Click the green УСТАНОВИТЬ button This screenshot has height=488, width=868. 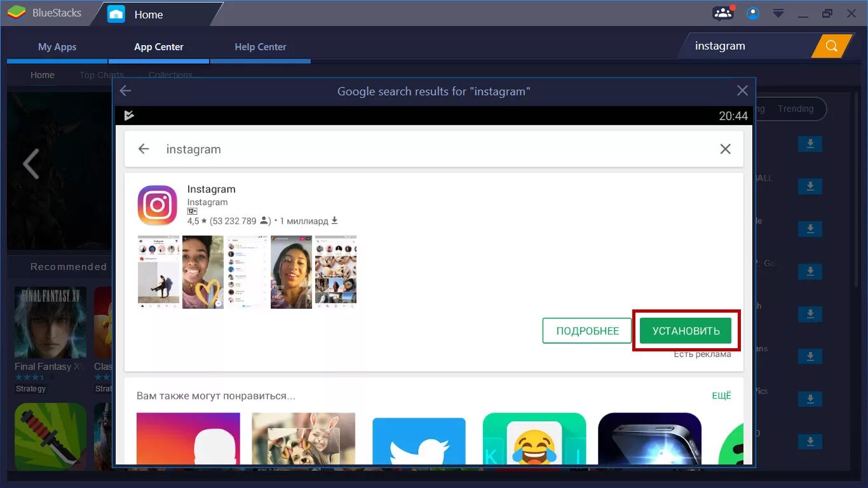click(x=686, y=331)
